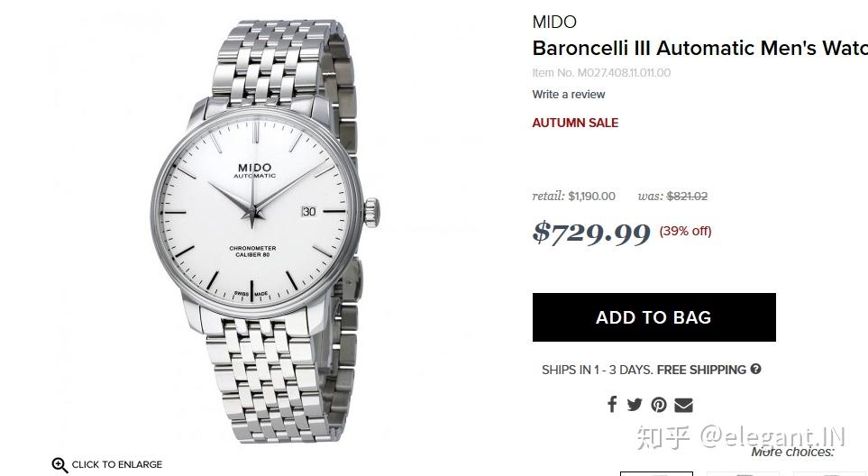Share this product on Twitter

635,405
